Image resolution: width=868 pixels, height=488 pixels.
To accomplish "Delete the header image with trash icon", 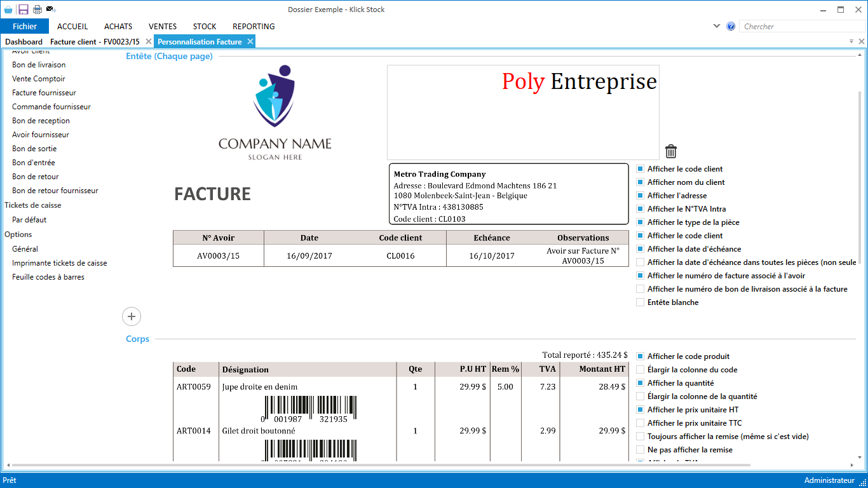I will coord(671,151).
